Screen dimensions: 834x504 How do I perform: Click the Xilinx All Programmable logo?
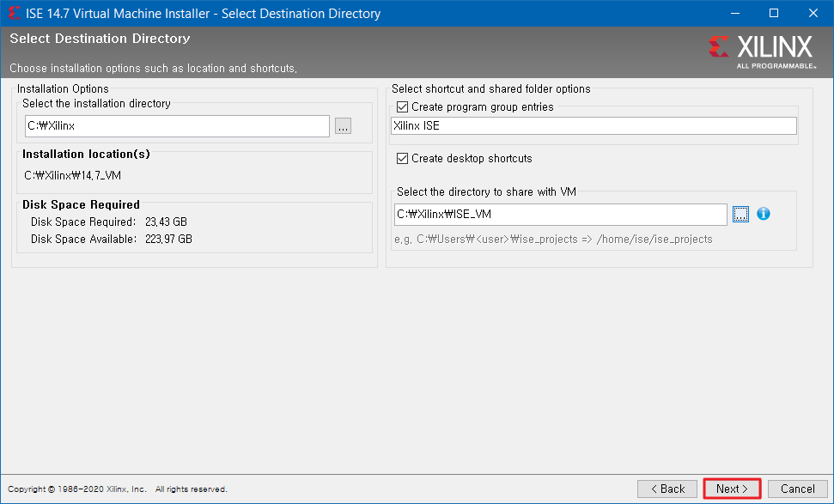click(762, 52)
